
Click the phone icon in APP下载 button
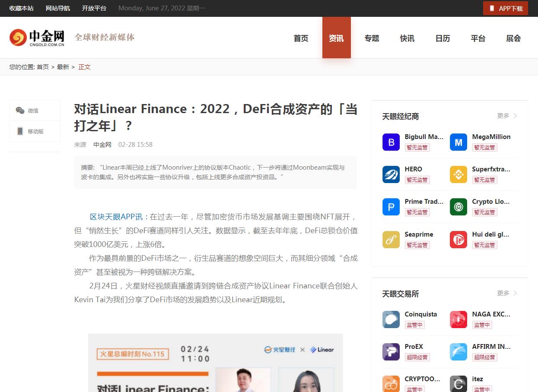(492, 8)
